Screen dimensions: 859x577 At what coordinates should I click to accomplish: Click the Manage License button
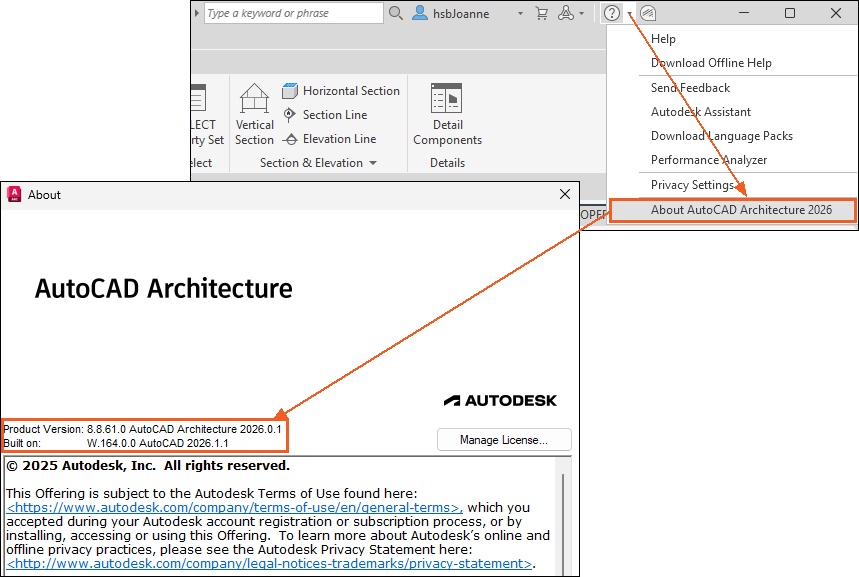504,440
